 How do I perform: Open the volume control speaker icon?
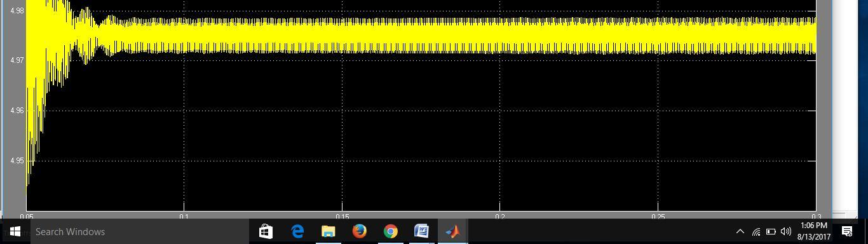click(x=786, y=232)
